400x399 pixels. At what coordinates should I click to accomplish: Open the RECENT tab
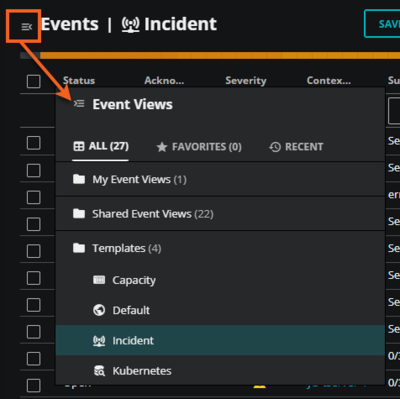coord(296,147)
